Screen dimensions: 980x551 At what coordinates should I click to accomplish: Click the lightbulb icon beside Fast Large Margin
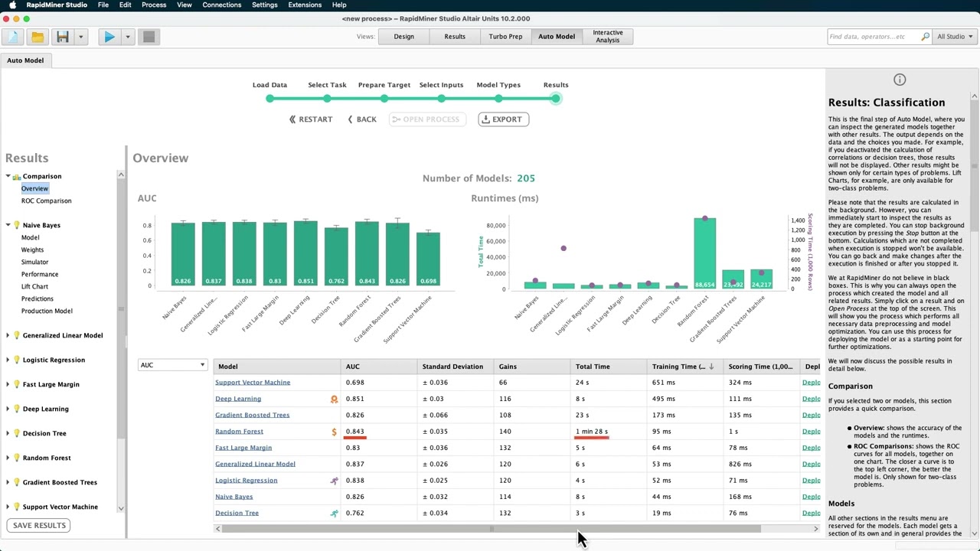(17, 385)
